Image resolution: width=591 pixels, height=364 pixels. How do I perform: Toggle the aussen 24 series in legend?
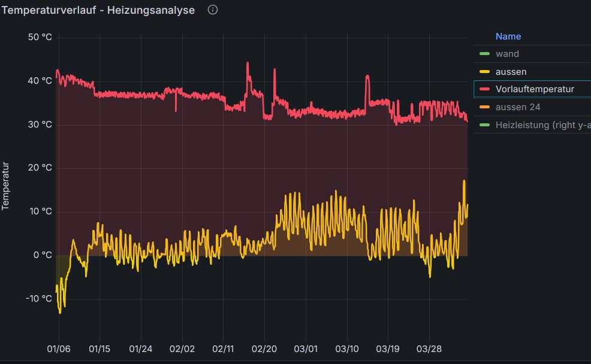517,107
